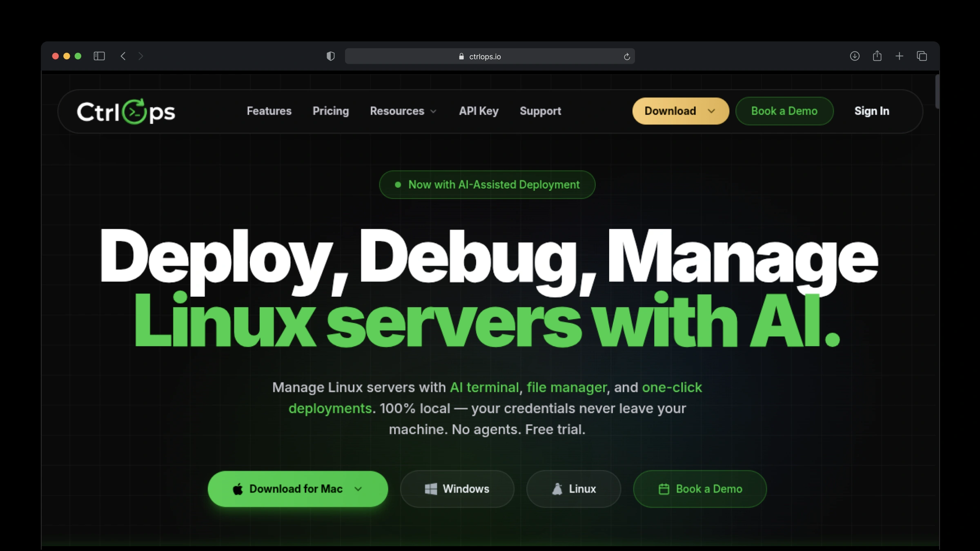Click the CtrlOps logo
This screenshot has width=980, height=551.
pyautogui.click(x=126, y=111)
